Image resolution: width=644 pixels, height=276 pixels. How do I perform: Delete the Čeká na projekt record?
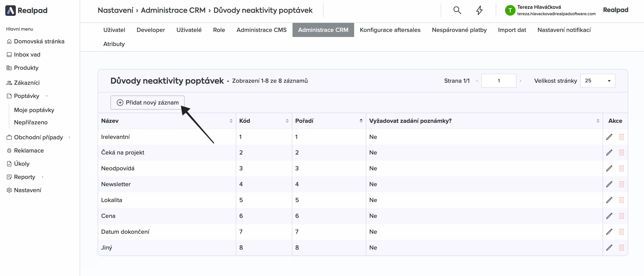[x=621, y=153]
